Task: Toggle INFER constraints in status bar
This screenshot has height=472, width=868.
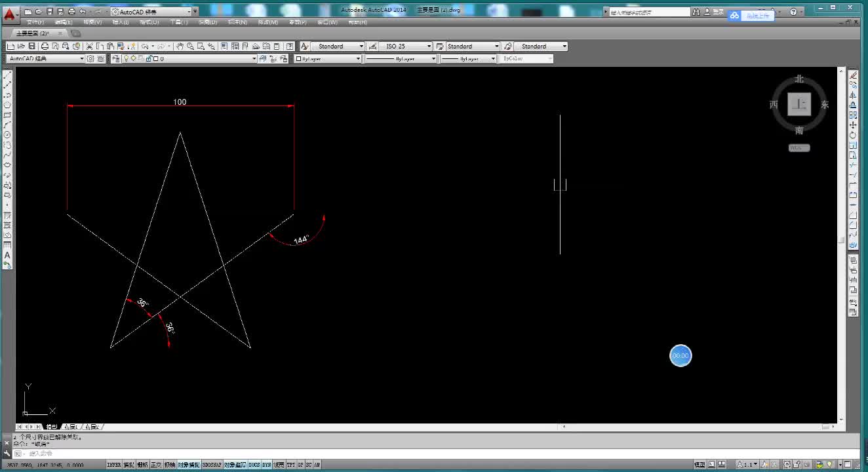Action: coord(115,465)
